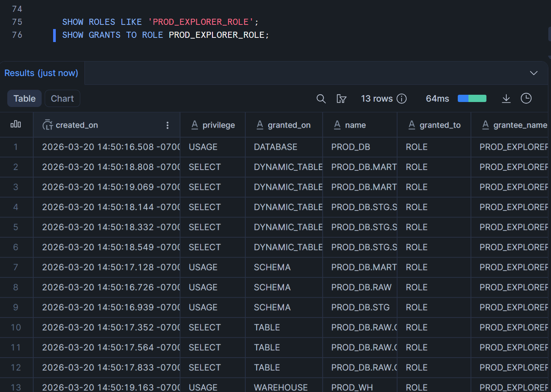Click the privilege column text type icon
Screen dimensions: 551x392
click(194, 125)
